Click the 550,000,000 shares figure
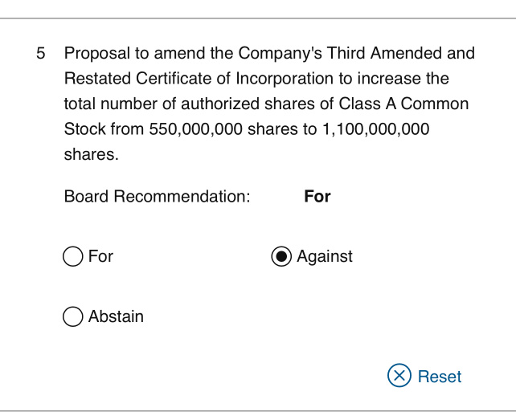The height and width of the screenshot is (420, 516). point(196,130)
